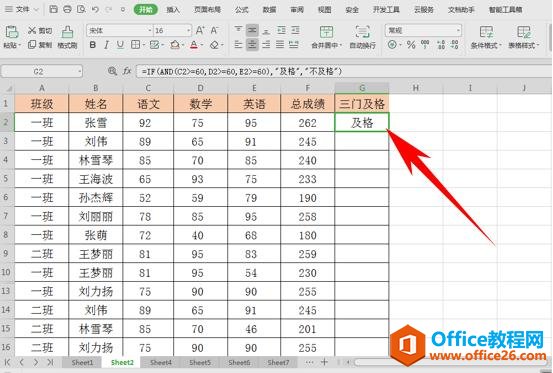Add a new sheet with plus button
Screen dimensions: 553x373
coord(324,362)
